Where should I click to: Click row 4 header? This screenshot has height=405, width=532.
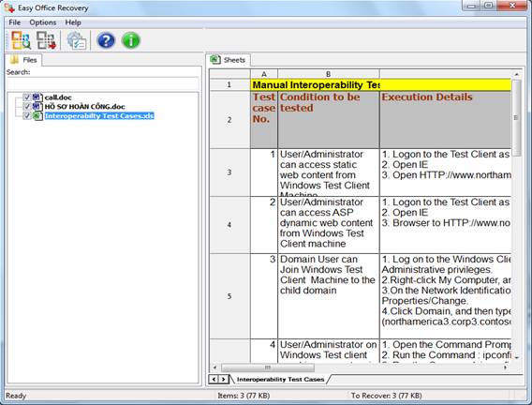(x=229, y=225)
